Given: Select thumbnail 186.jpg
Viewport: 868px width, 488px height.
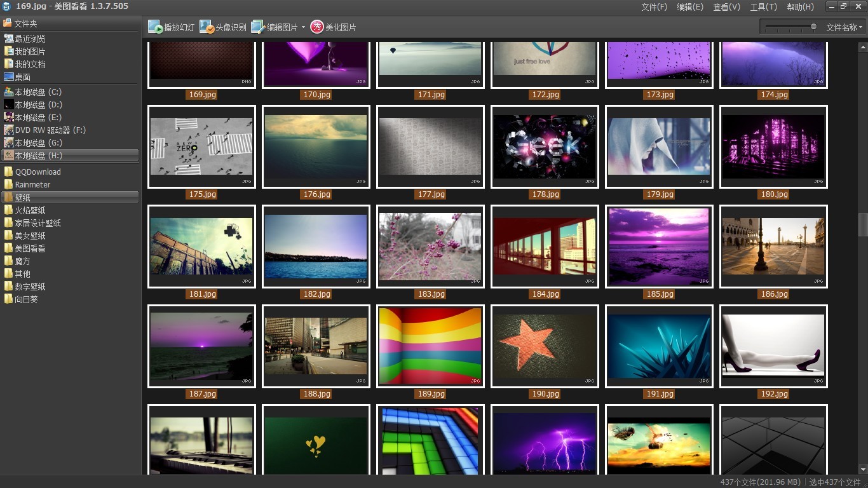Looking at the screenshot, I should (x=773, y=247).
